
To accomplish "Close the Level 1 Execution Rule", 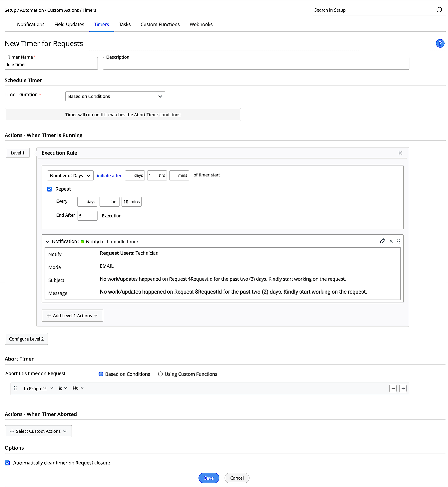I will coord(400,153).
